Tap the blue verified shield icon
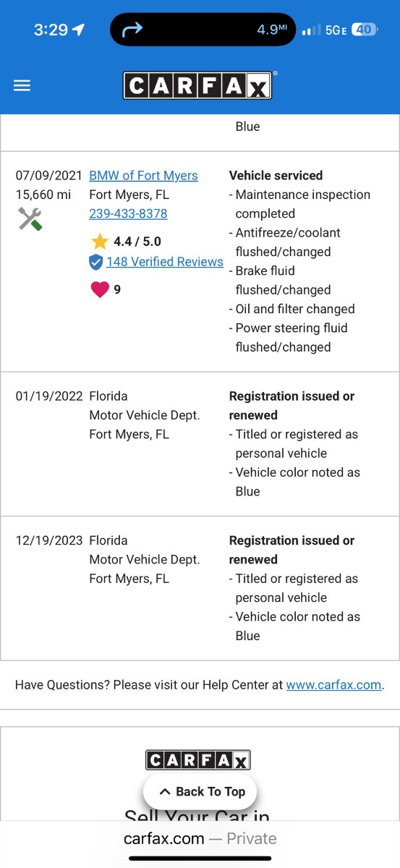Screen dimensions: 400x868 click(95, 262)
